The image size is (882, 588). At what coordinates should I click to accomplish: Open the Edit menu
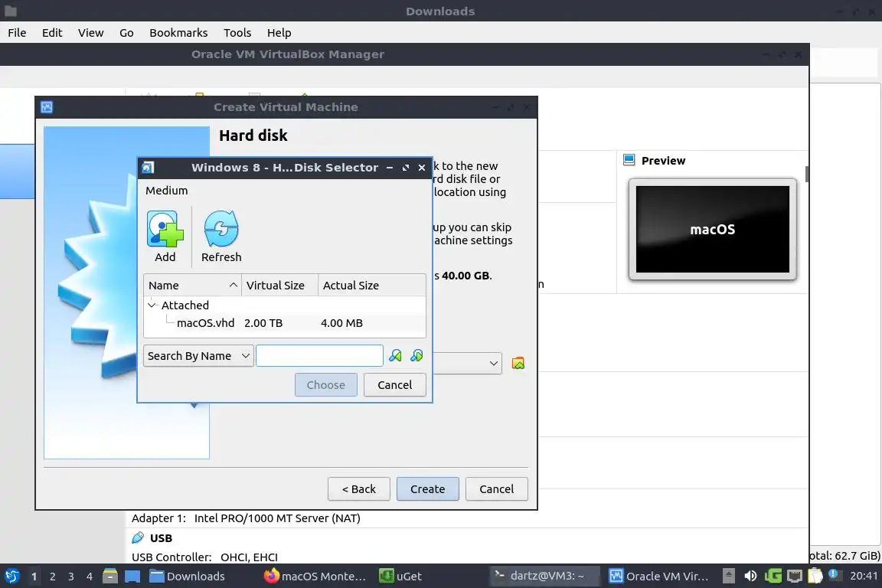point(52,33)
